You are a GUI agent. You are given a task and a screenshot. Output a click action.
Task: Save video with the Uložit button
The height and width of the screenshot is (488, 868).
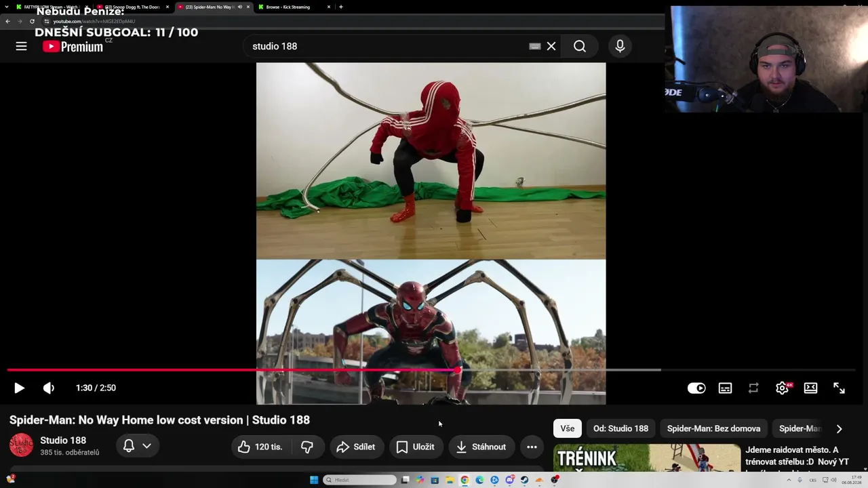point(416,447)
